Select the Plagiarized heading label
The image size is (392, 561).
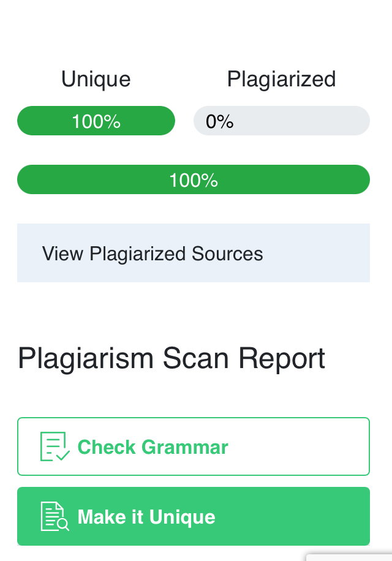point(282,80)
